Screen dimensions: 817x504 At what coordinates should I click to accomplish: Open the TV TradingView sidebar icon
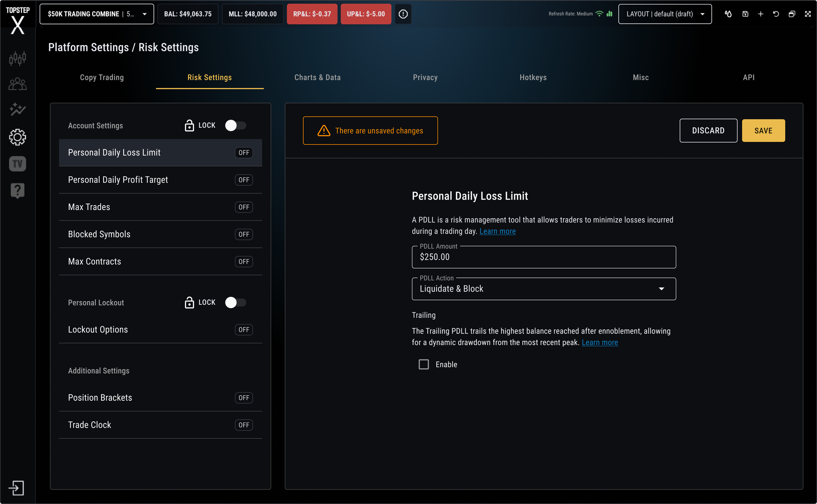tap(18, 164)
